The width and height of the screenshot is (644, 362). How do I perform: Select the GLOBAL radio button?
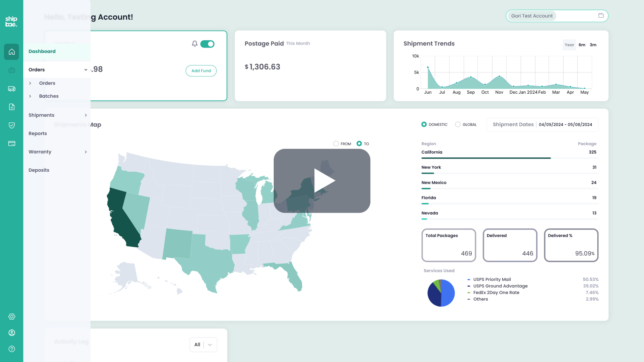(x=458, y=124)
